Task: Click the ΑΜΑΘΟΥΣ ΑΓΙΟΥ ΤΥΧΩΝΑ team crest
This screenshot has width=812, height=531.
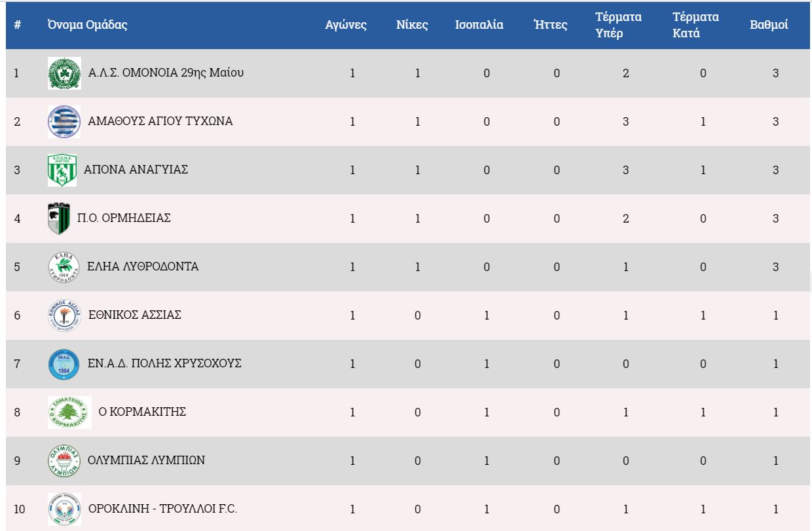Action: point(64,122)
